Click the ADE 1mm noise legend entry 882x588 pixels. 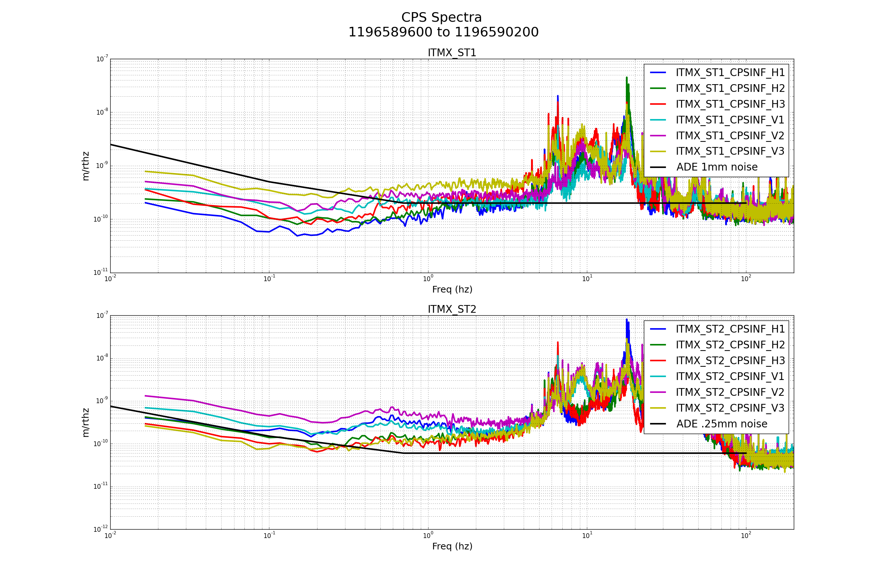point(717,167)
